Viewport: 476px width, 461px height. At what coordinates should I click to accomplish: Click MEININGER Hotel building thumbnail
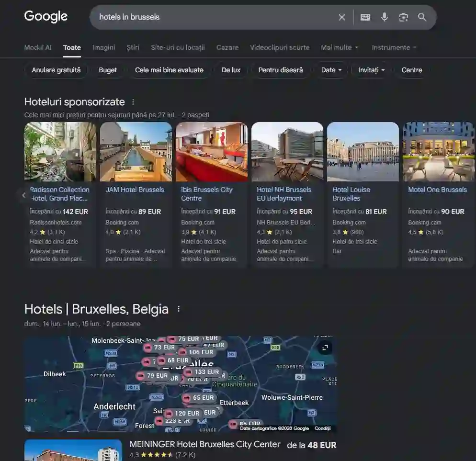73,450
